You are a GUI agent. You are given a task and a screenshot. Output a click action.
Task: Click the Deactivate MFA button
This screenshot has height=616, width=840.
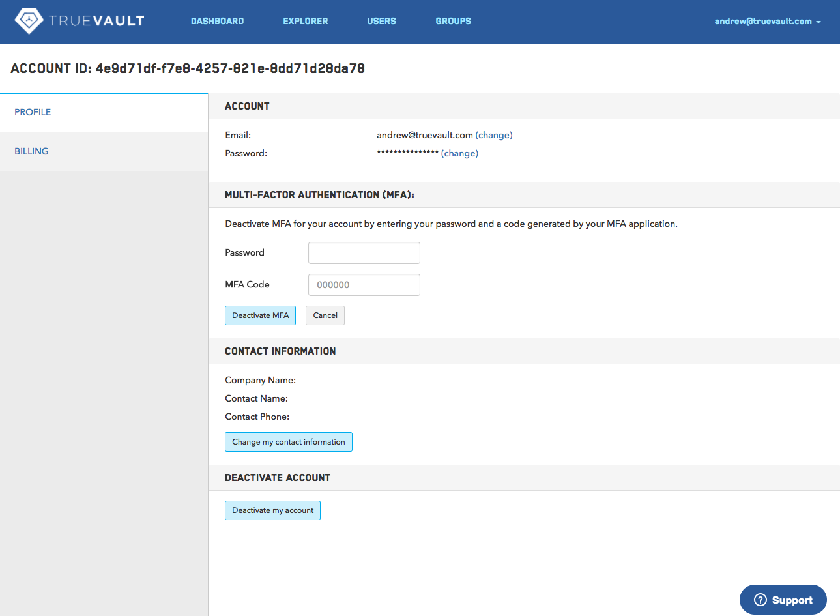(x=261, y=315)
